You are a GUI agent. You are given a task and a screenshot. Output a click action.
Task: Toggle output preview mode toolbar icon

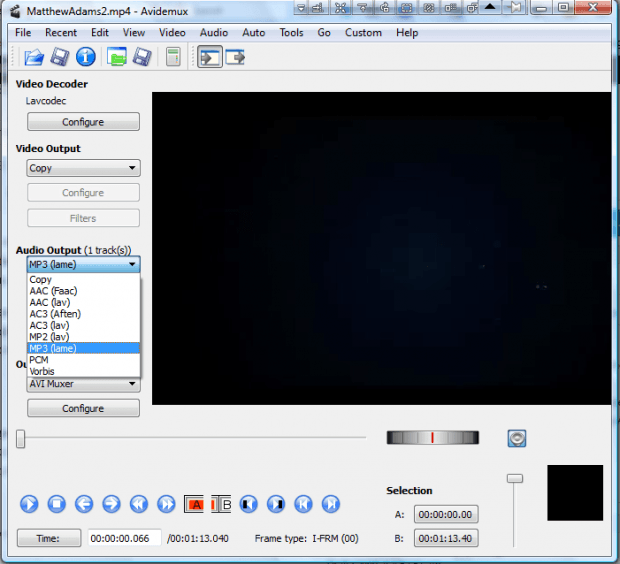pos(235,57)
